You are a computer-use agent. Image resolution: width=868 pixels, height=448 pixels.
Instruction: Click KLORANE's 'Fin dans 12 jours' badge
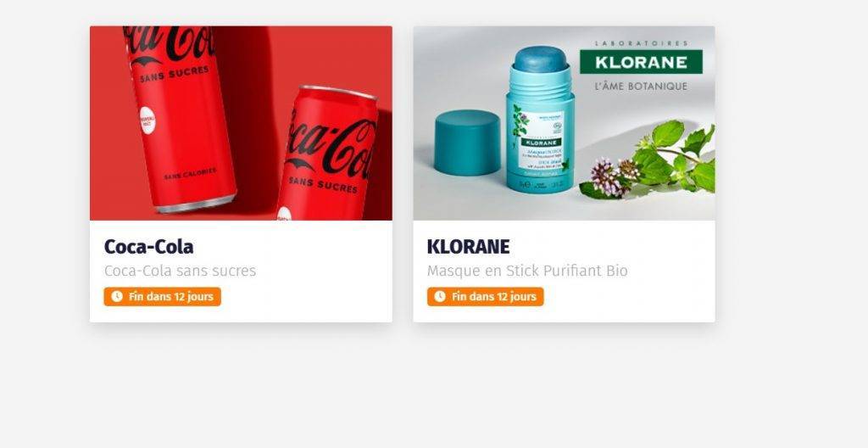pyautogui.click(x=485, y=297)
